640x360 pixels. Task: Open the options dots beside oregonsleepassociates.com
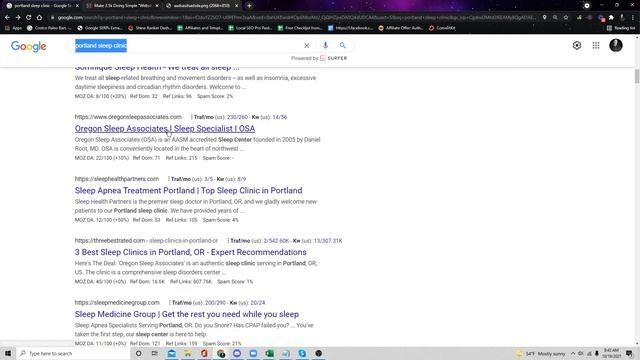tap(191, 117)
